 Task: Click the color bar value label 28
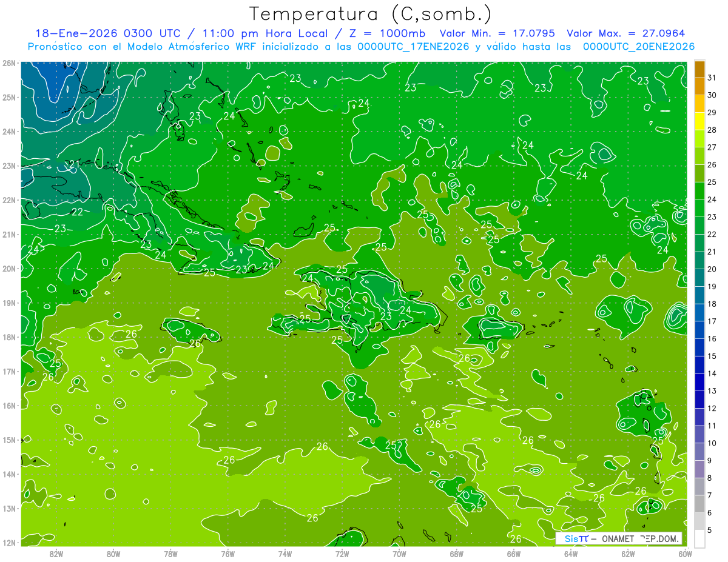pyautogui.click(x=712, y=130)
